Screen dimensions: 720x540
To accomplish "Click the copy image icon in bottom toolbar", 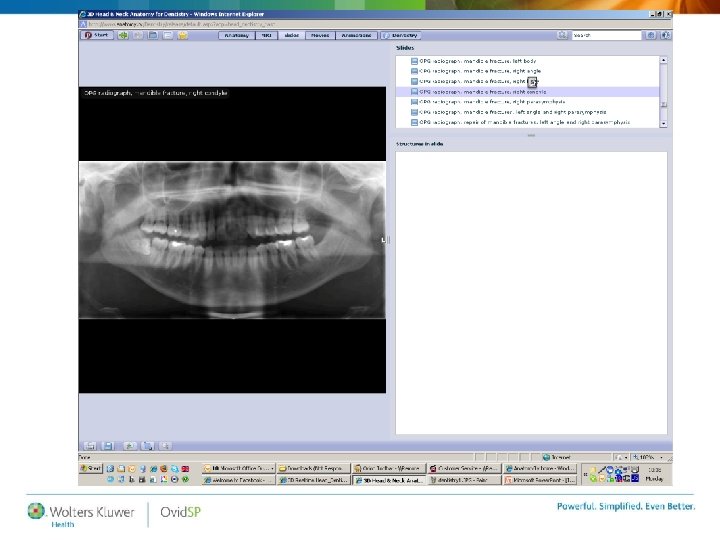I will [x=148, y=446].
